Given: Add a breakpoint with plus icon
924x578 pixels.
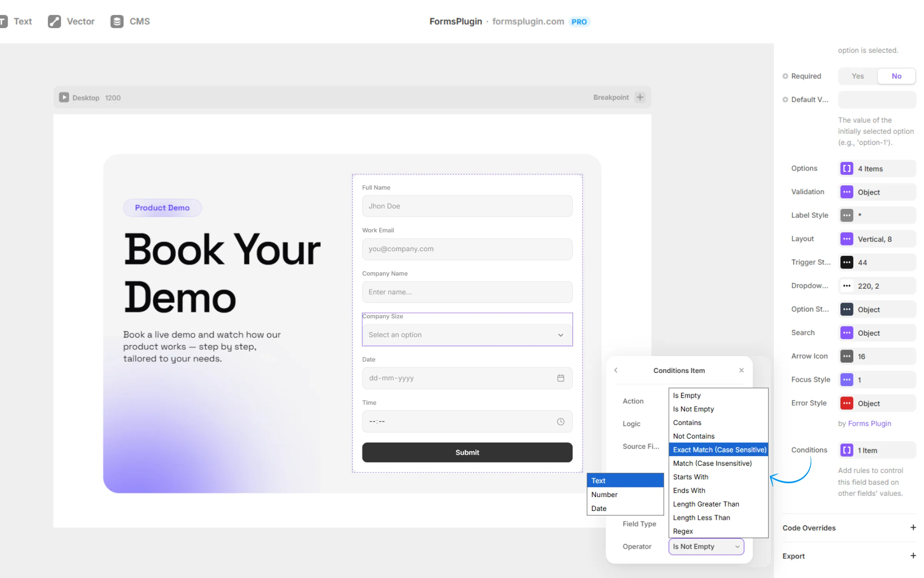Looking at the screenshot, I should [640, 97].
